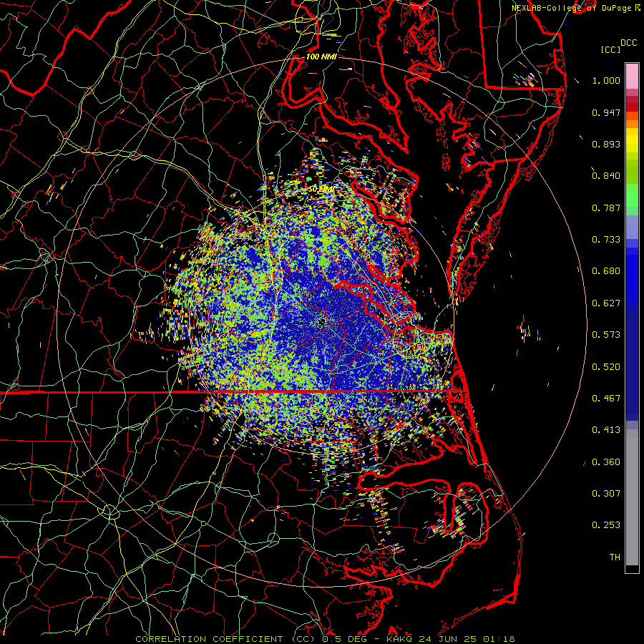Click the pink color band beside 1.000
Image resolution: width=644 pixels, height=644 pixels.
click(632, 77)
